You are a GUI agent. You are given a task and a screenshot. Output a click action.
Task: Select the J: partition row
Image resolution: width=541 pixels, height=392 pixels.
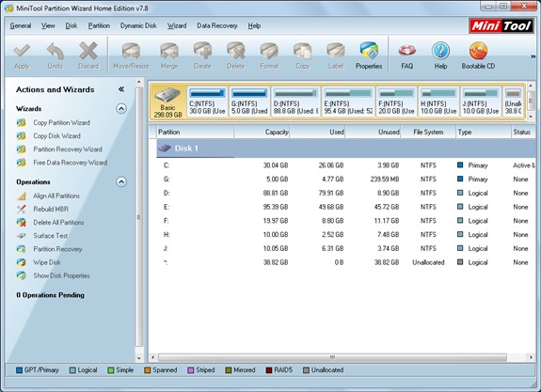[346, 248]
